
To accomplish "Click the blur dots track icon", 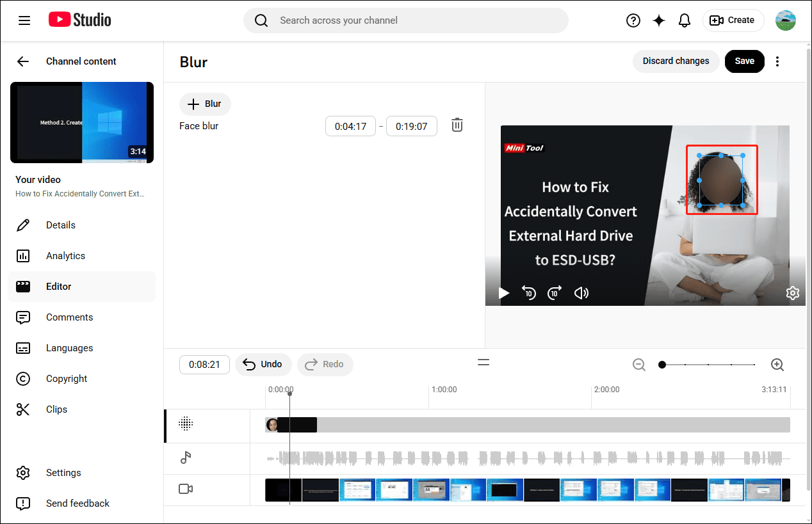I will pos(185,424).
